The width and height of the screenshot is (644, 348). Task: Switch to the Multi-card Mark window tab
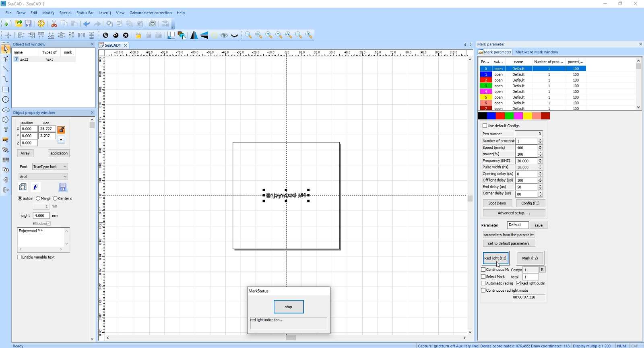[x=537, y=52]
